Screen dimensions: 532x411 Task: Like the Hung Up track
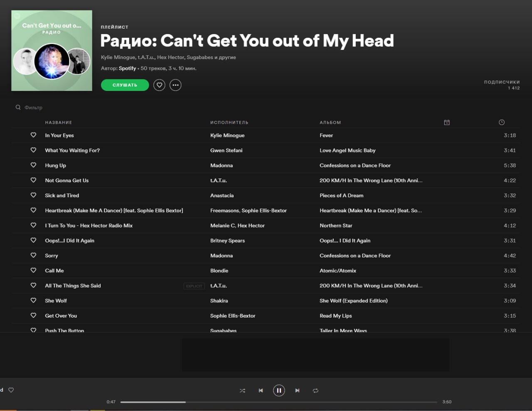tap(33, 165)
